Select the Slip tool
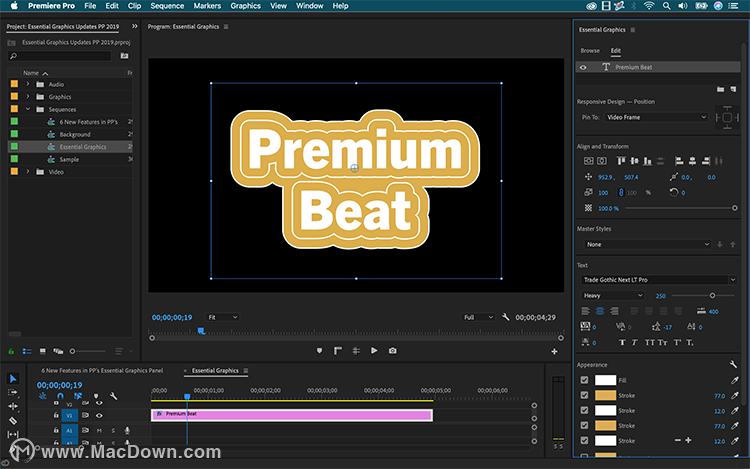Screen dimensions: 750x469 13,435
